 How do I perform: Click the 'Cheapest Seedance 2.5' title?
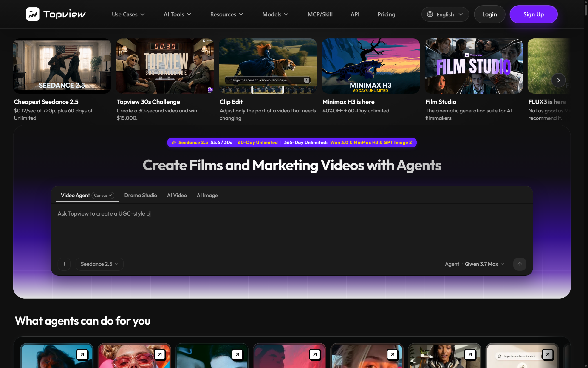click(x=46, y=102)
